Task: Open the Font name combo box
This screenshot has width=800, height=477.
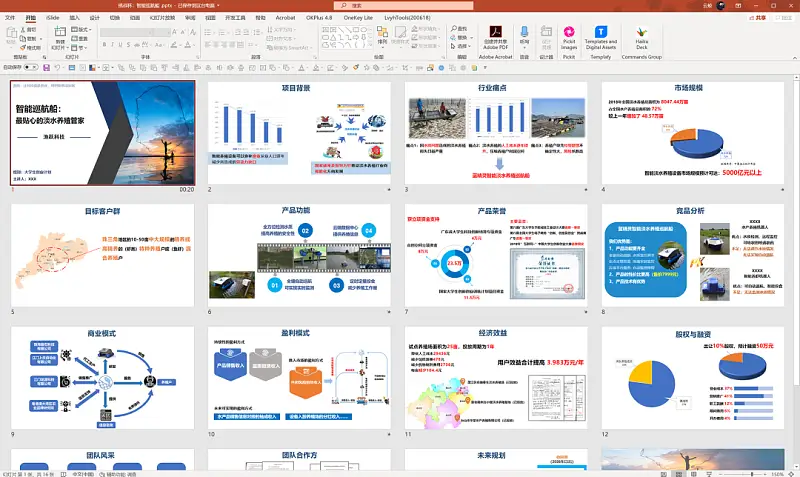Action: click(126, 32)
